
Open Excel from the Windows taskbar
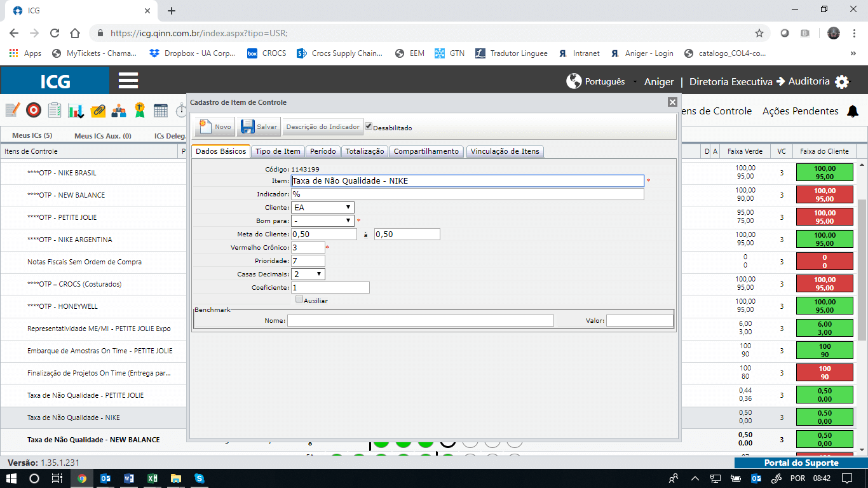click(x=153, y=478)
